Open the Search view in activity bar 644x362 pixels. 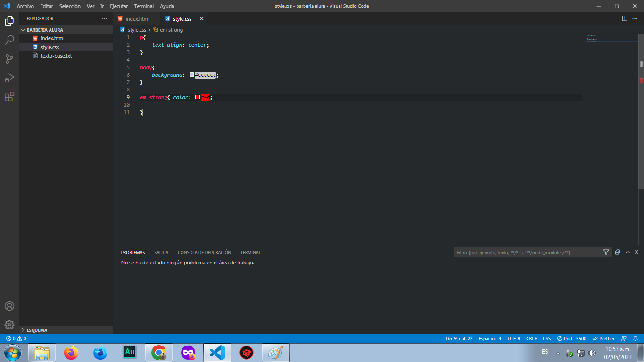[x=9, y=40]
